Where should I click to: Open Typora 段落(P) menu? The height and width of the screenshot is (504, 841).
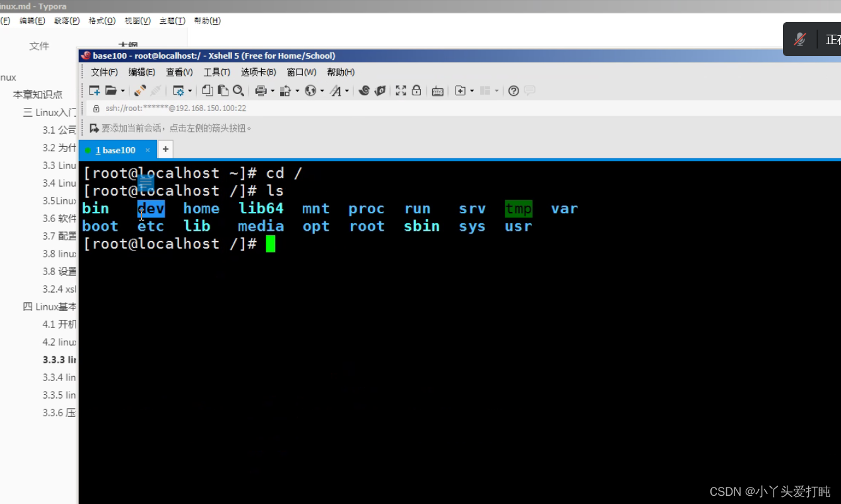click(67, 21)
